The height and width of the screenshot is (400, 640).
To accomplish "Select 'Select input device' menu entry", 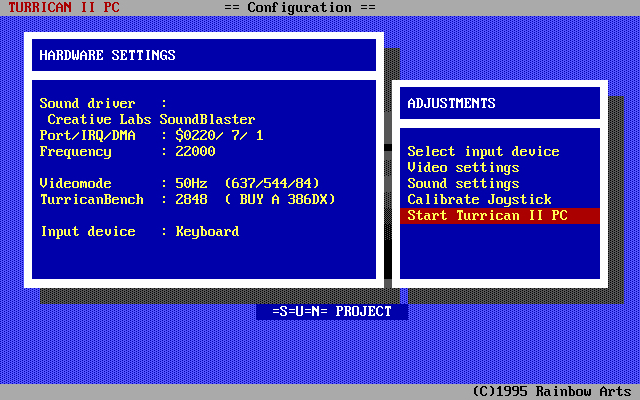I will click(483, 151).
